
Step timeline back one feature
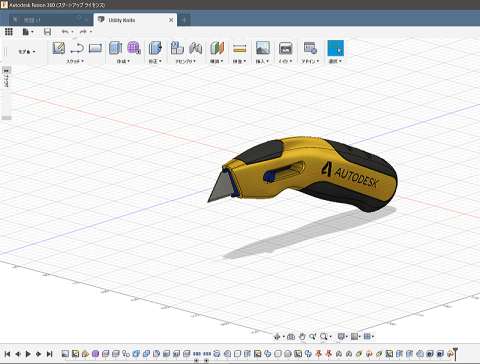coord(18,354)
